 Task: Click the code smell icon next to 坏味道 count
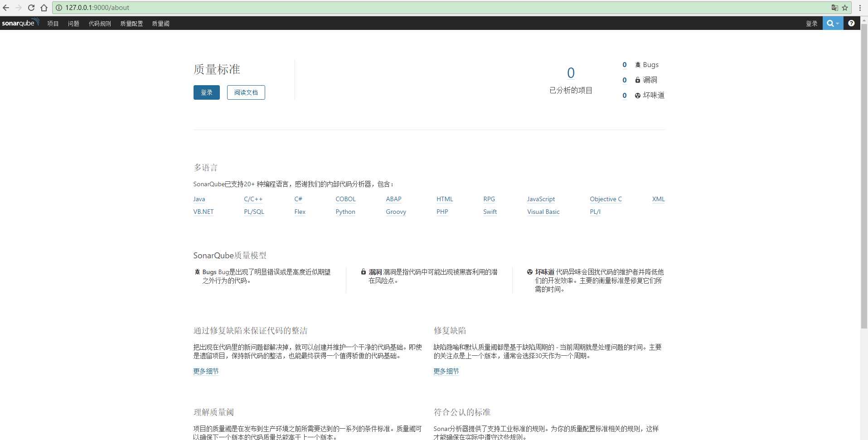tap(638, 96)
